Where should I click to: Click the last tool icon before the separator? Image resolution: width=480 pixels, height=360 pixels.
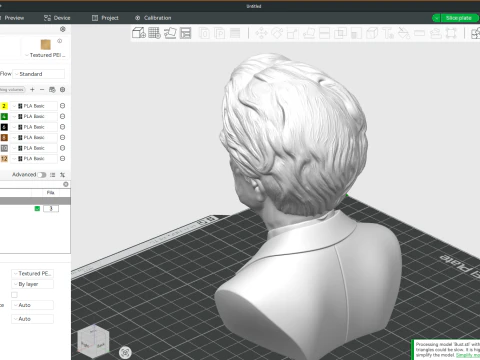pyautogui.click(x=451, y=33)
